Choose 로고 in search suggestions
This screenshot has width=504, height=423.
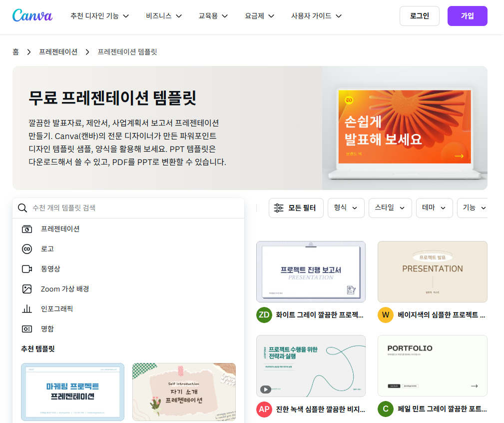click(x=128, y=249)
